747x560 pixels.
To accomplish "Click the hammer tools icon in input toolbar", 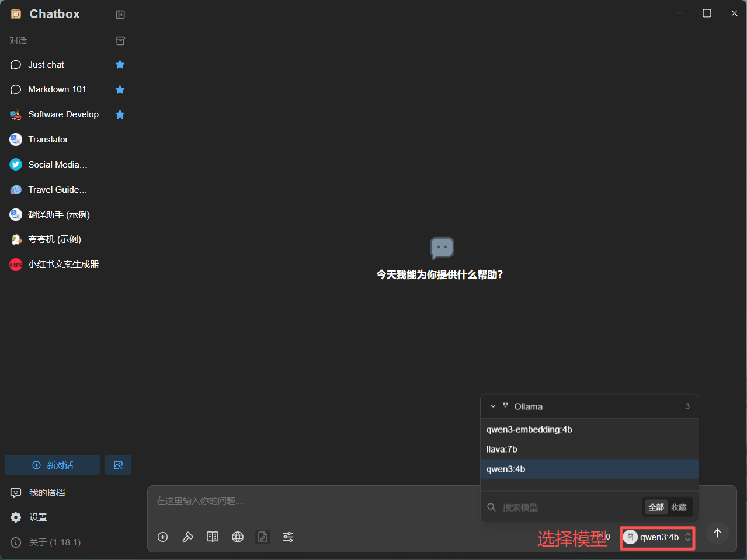I will coord(188,537).
